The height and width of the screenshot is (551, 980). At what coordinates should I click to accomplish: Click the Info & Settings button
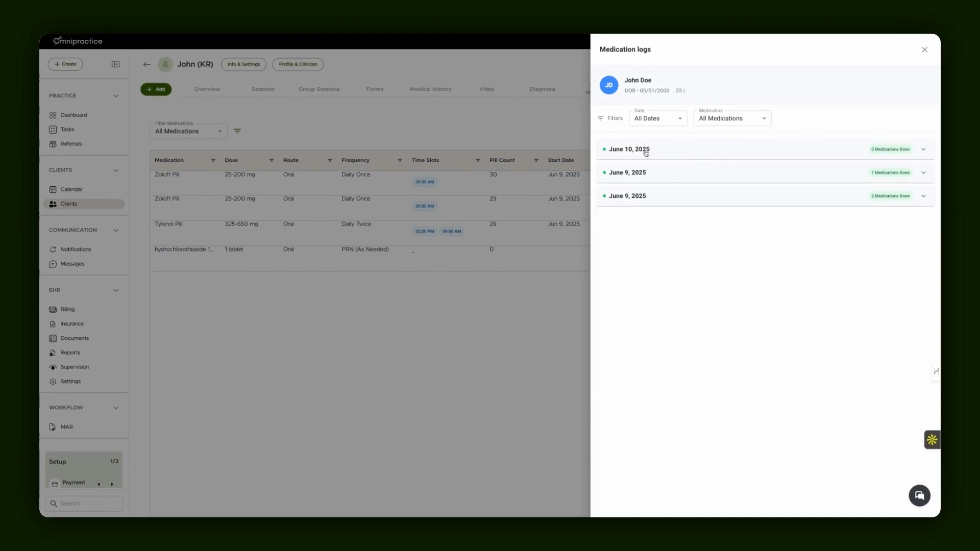click(243, 64)
